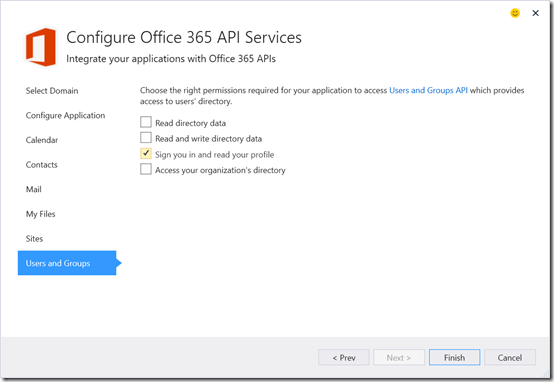Check Read and write directory data

click(x=146, y=137)
